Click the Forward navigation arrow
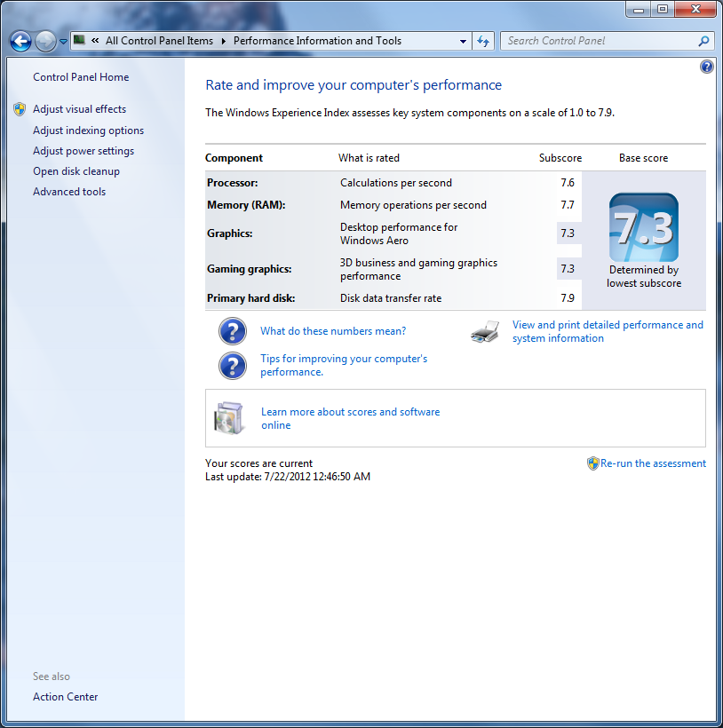This screenshot has height=728, width=723. point(45,42)
